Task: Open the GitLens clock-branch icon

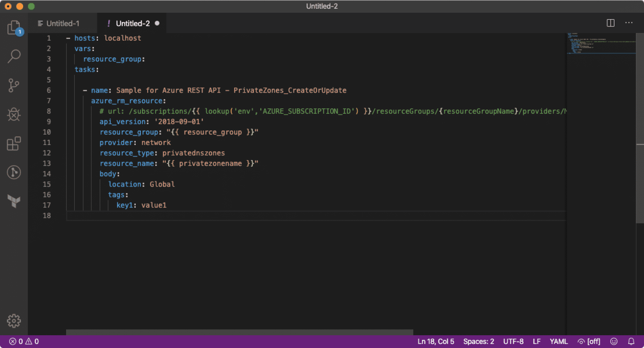Action: (14, 172)
